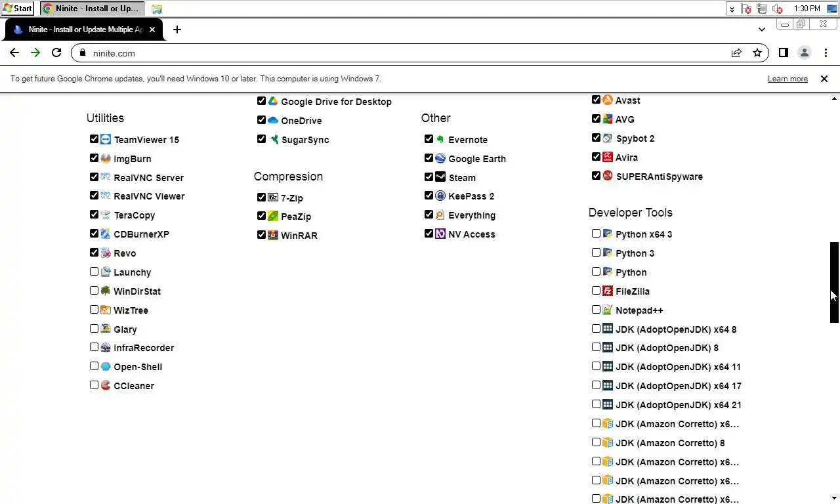
Task: Click the WinRAR icon
Action: 273,235
